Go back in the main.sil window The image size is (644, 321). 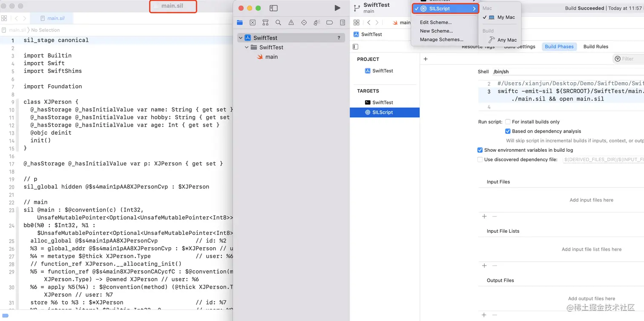[16, 18]
